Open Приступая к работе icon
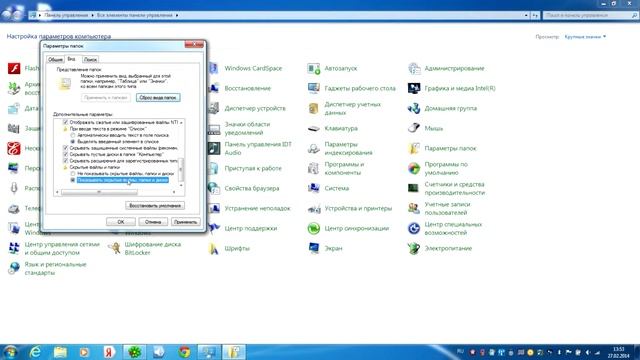The height and width of the screenshot is (360, 640). point(214,168)
